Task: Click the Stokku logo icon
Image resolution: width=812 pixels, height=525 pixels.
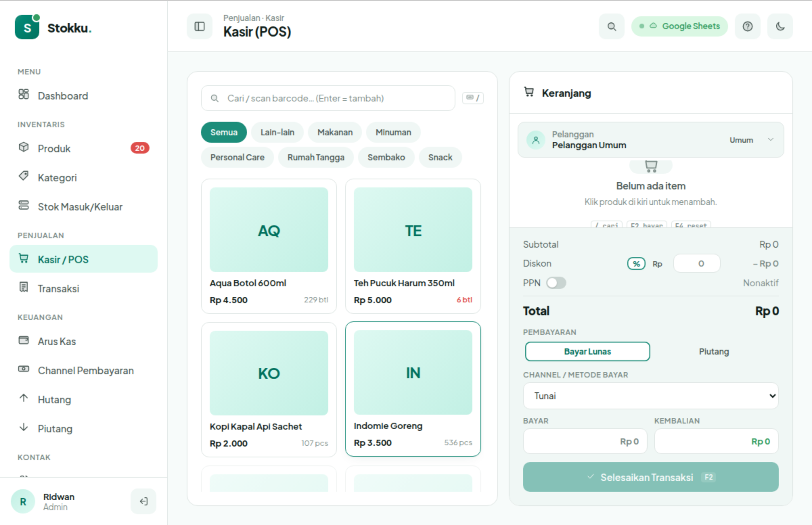Action: (x=27, y=27)
